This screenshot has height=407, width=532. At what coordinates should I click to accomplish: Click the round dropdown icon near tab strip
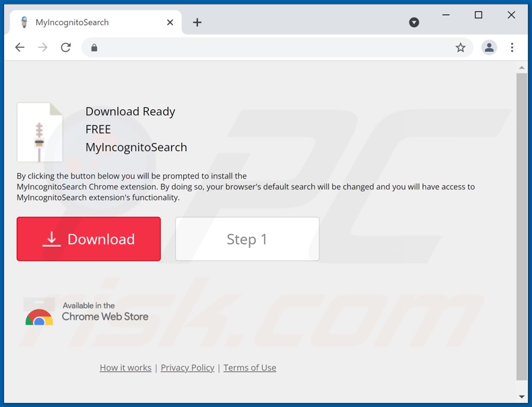click(x=414, y=22)
